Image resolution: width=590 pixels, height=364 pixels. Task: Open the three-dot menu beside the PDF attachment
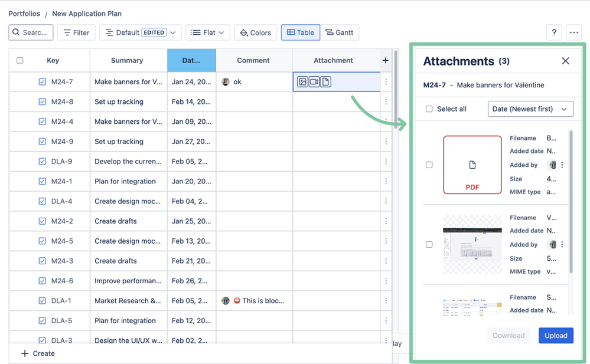click(562, 165)
